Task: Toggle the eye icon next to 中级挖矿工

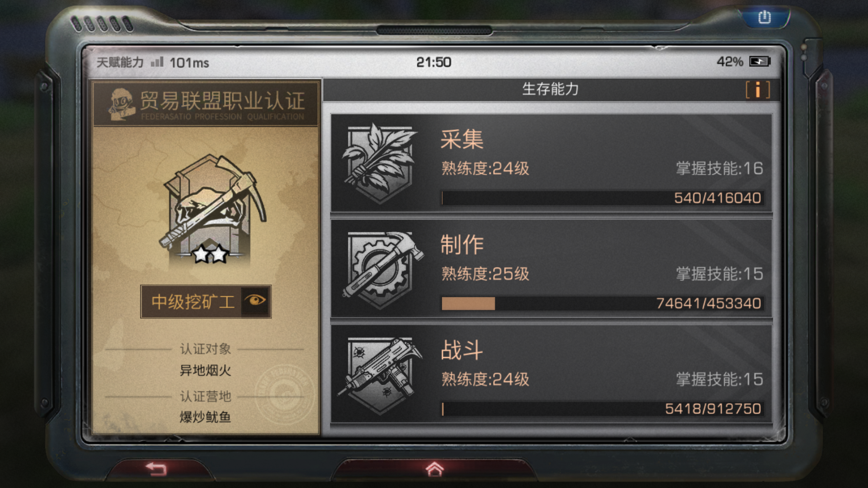Action: [255, 301]
